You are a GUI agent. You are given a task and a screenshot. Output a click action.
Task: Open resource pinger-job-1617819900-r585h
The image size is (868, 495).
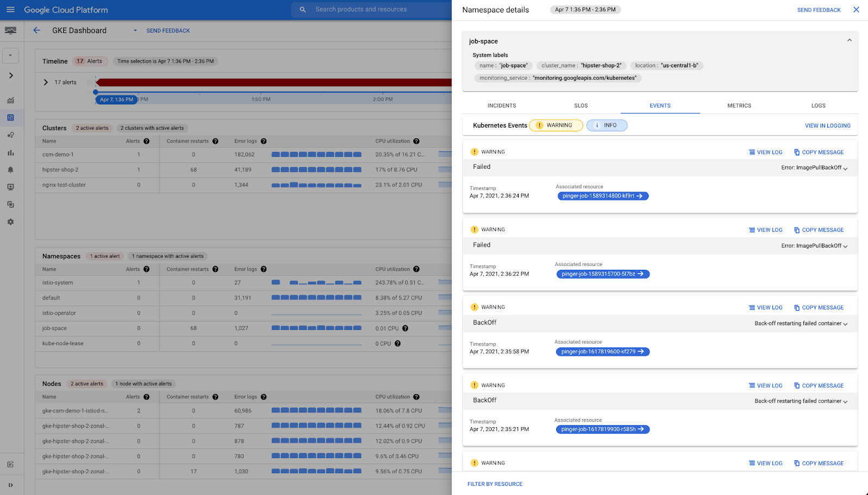(x=603, y=429)
